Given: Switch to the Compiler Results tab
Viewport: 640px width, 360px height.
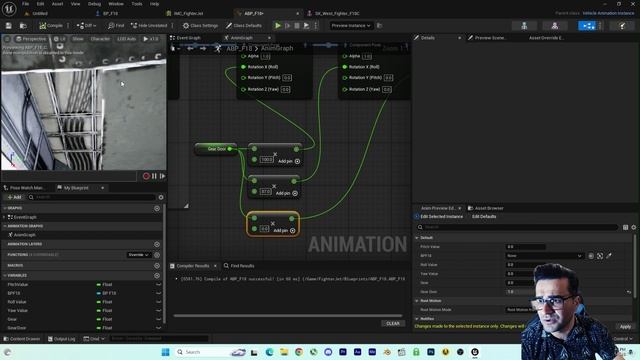Looking at the screenshot, I should (x=193, y=266).
